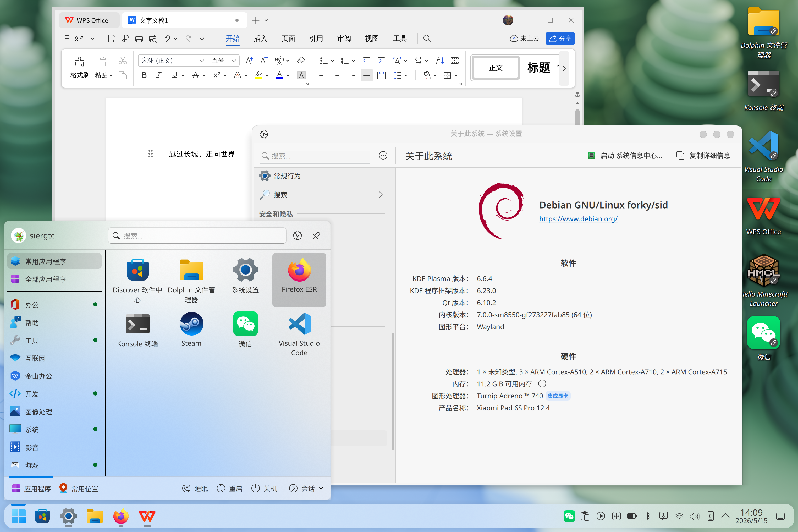
Task: Click the clear formatting eraser icon
Action: [301, 61]
